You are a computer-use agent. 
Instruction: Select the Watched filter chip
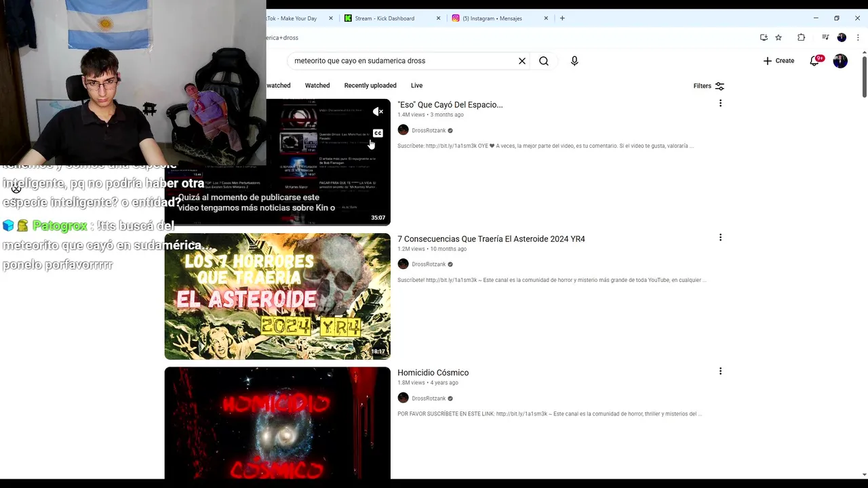pyautogui.click(x=317, y=85)
